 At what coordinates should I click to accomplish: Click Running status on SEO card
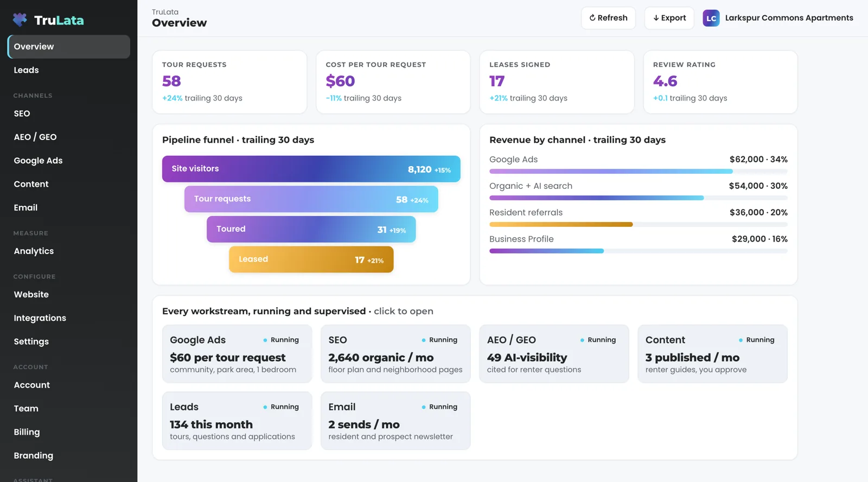439,340
